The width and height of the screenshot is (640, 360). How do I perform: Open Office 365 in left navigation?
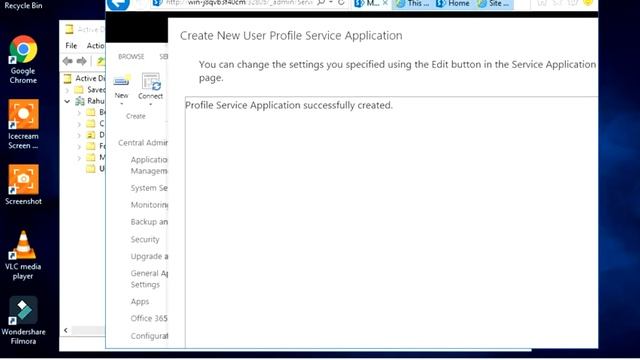(x=149, y=318)
